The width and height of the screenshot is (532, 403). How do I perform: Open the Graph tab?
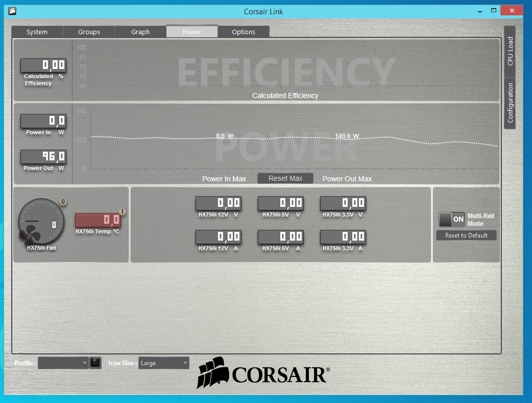pos(140,32)
